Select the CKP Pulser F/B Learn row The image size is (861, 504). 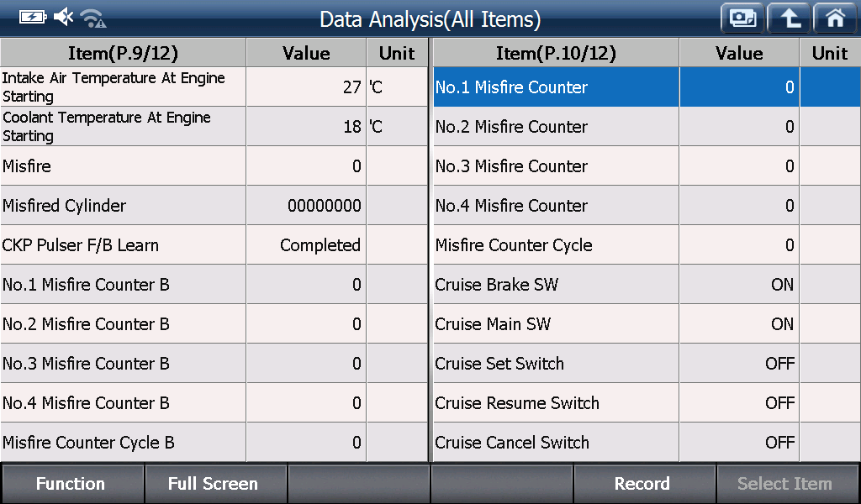click(214, 244)
